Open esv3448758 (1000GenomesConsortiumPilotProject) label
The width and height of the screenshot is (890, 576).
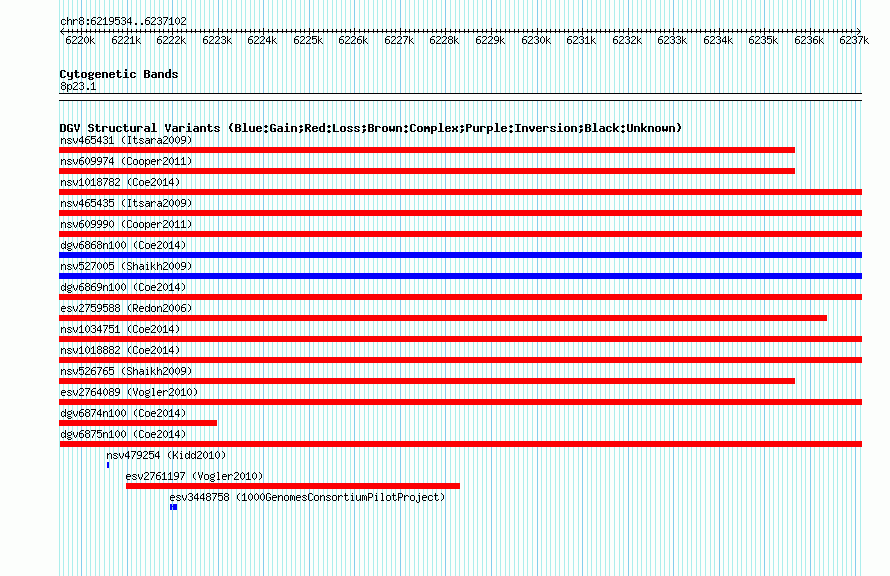[307, 497]
